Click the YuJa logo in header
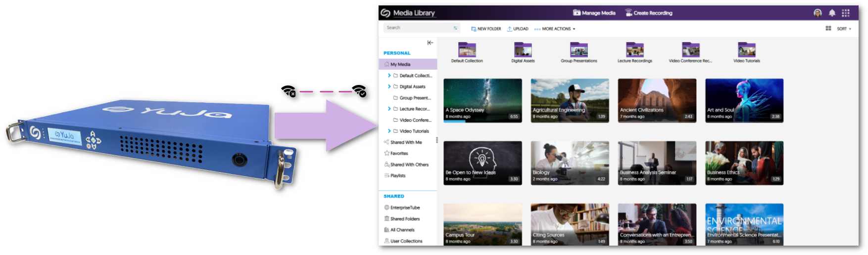Viewport: 868px width, 255px height. click(385, 13)
